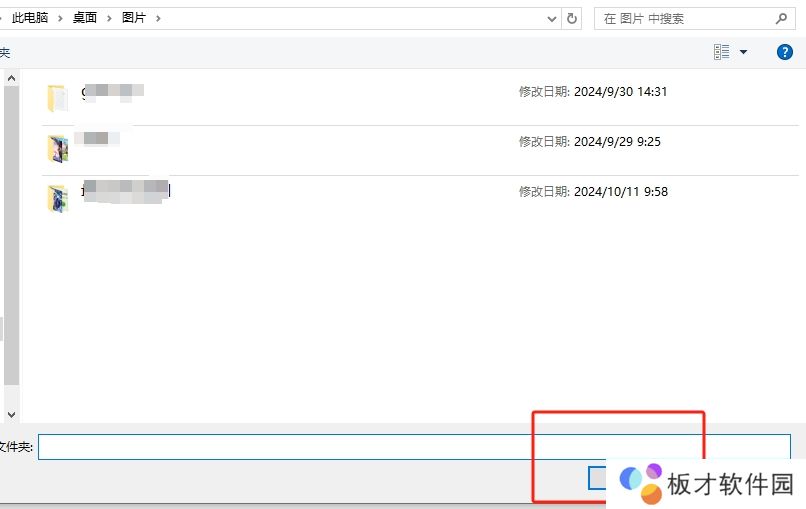Expand the chevron after 图片 in breadcrumb
Viewport: 806px width, 509px height.
click(158, 18)
